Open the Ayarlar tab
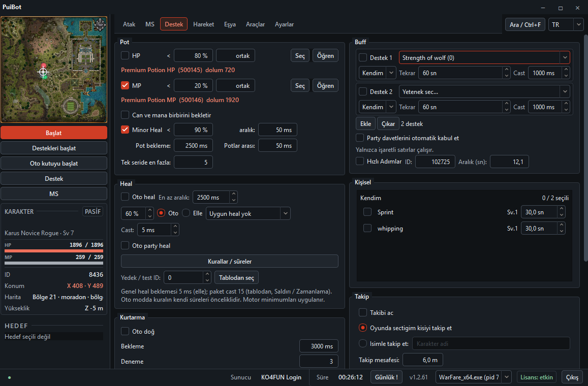 point(284,24)
